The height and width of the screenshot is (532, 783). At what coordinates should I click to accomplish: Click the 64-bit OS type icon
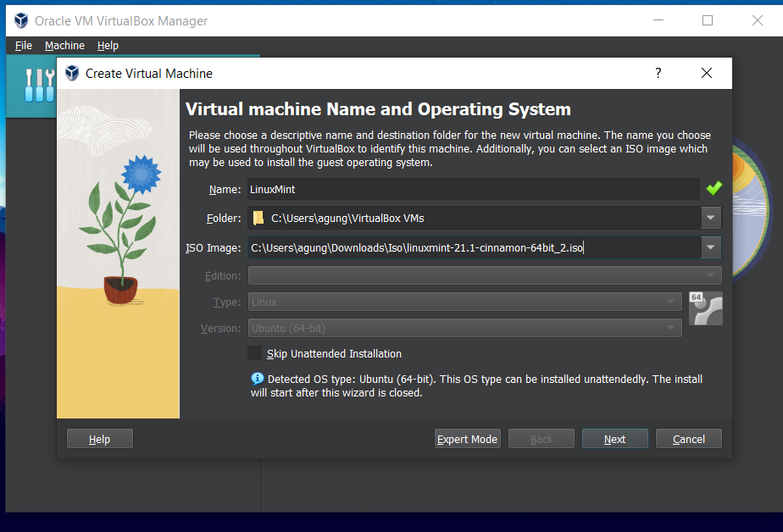(704, 309)
